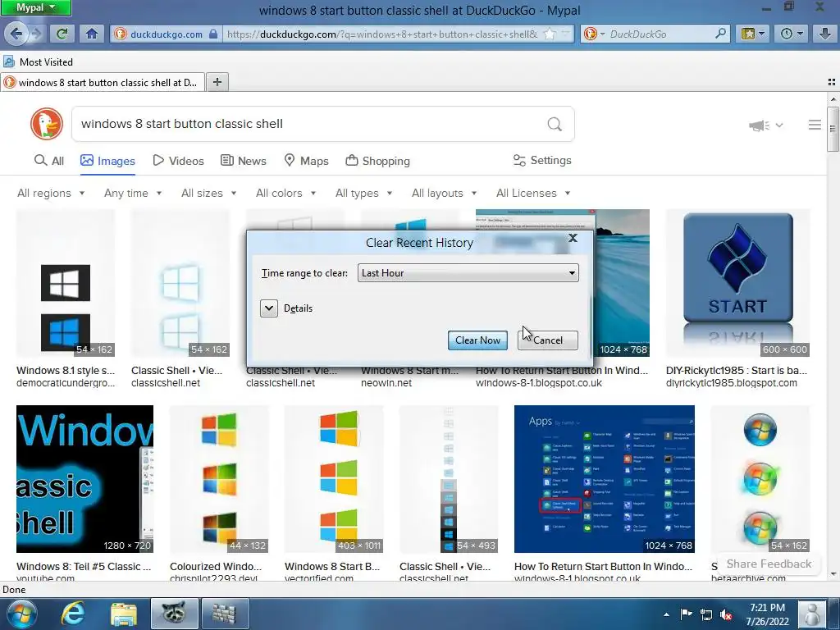Click magnifier in browser search box
840x630 pixels.
tap(720, 34)
